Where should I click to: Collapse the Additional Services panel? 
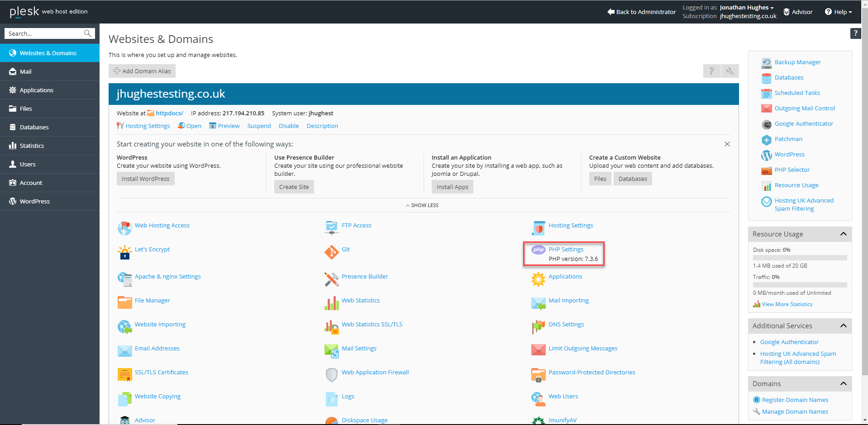[x=844, y=326]
